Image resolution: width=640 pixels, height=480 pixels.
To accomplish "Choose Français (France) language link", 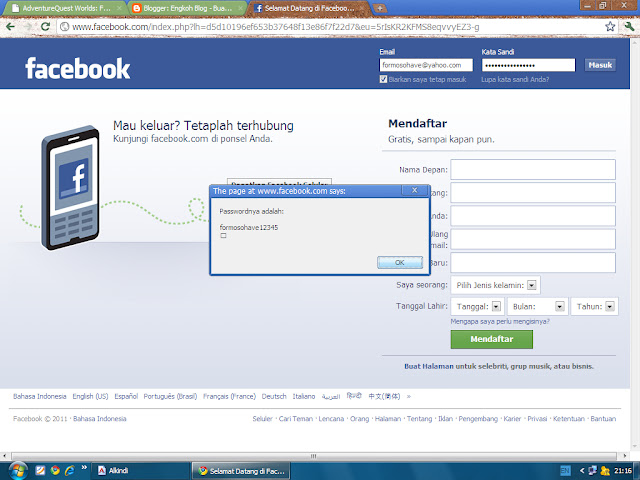I will [229, 396].
